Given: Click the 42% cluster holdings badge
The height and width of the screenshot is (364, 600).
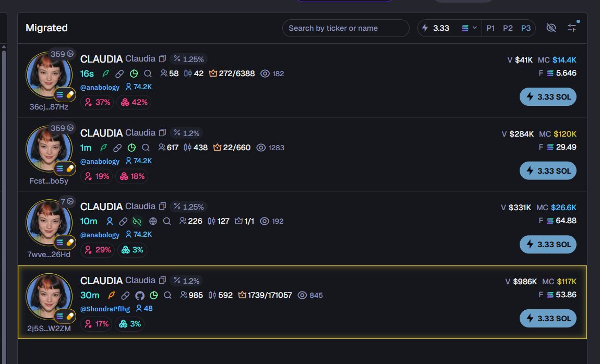Looking at the screenshot, I should tap(134, 102).
